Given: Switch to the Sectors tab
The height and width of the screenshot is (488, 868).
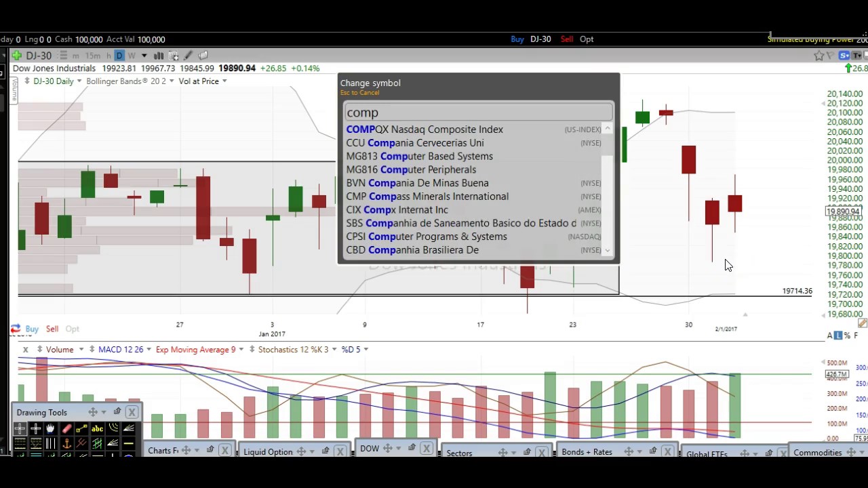Looking at the screenshot, I should 459,453.
